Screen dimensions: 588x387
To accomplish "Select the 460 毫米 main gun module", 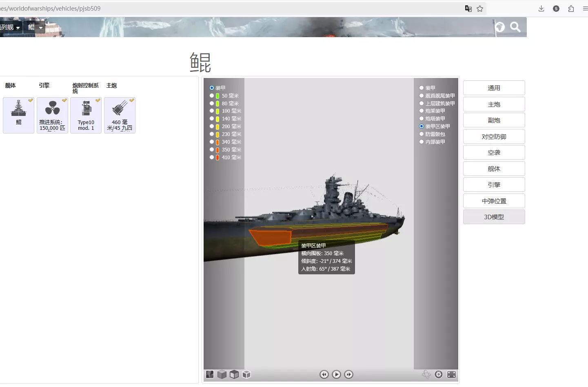I will (x=120, y=116).
